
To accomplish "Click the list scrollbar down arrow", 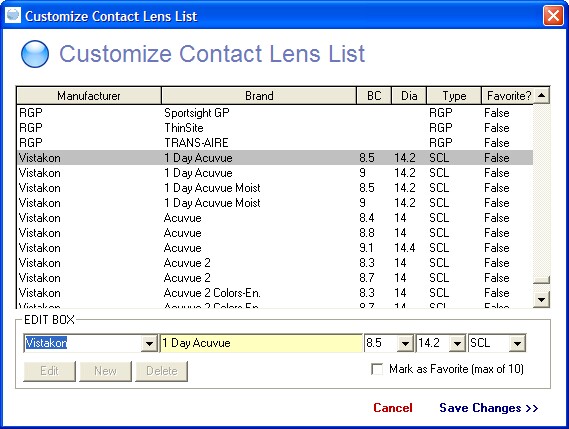I will [x=541, y=299].
